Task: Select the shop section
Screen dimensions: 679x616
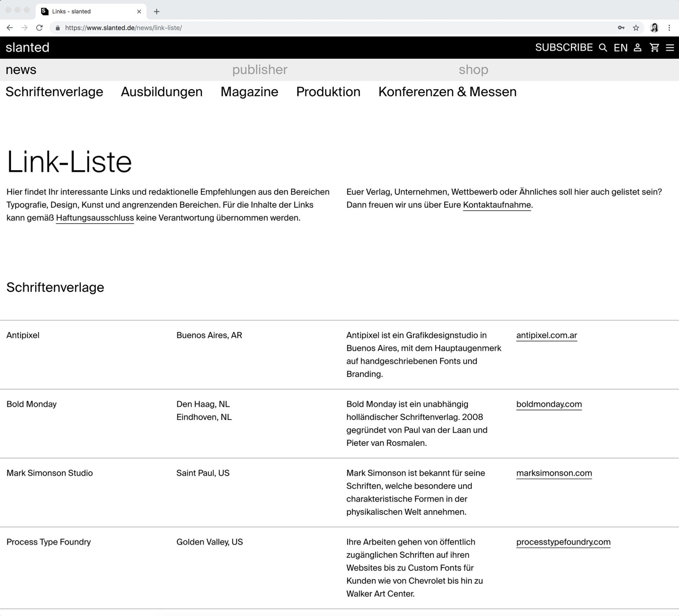Action: click(x=474, y=70)
